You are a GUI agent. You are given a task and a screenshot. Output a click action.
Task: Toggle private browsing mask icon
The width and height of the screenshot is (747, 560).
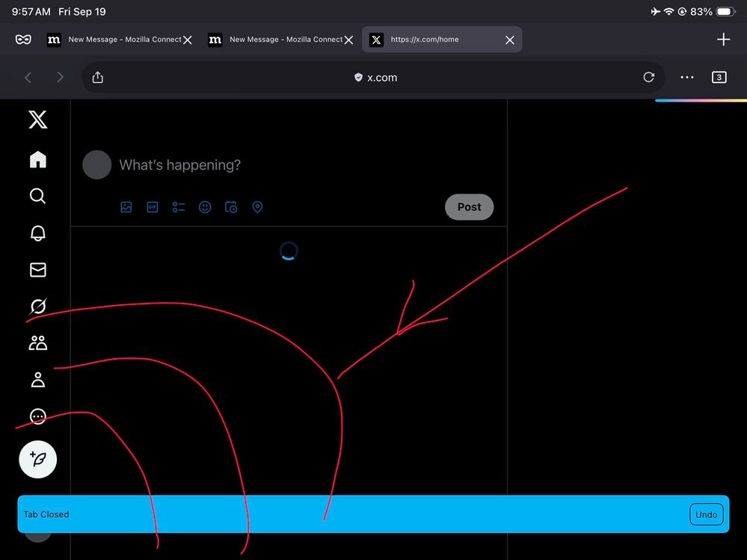23,40
